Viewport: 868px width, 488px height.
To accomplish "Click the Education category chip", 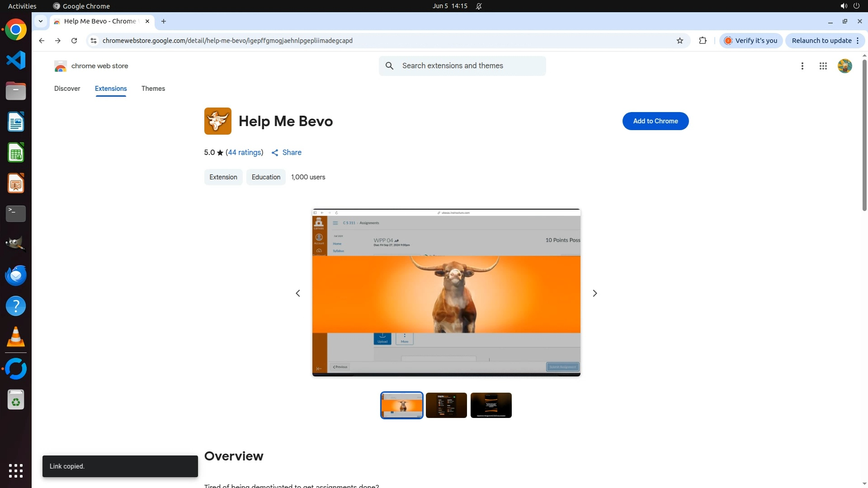I will 266,177.
